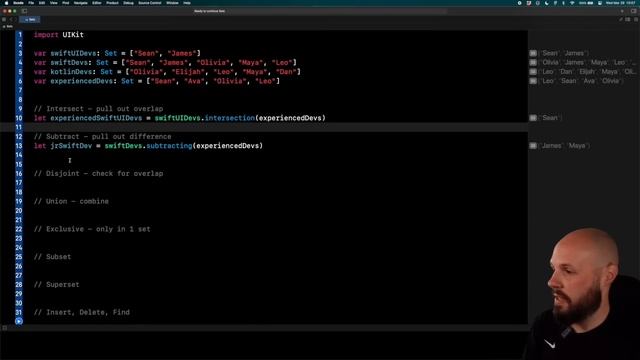Viewport: 640px width, 360px height.
Task: Open Wi-Fi status in menu bar
Action: (572, 3)
